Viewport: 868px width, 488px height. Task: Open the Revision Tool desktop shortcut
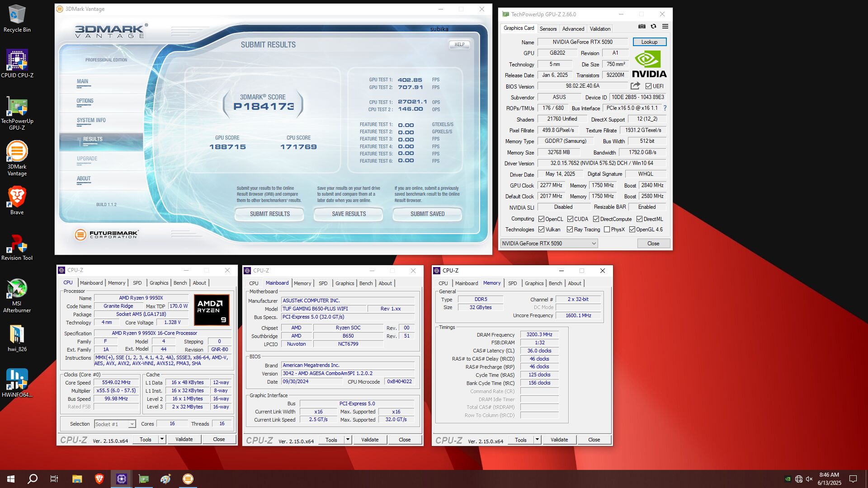(x=17, y=248)
